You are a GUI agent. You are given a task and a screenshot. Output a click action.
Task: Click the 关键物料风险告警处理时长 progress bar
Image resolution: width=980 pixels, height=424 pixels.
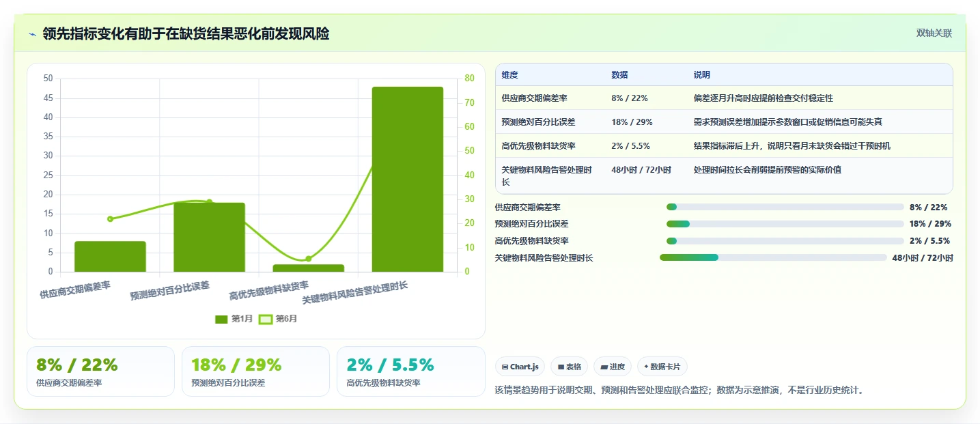point(773,257)
